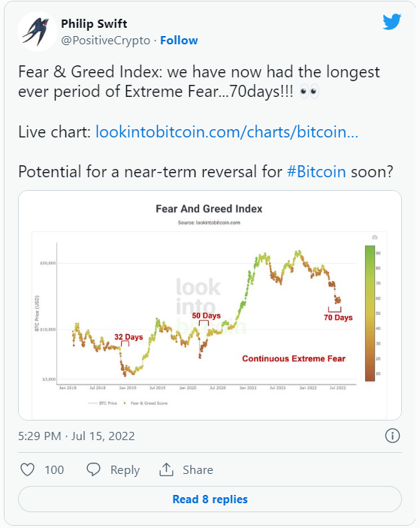Click the Reply text label
Image resolution: width=420 pixels, height=528 pixels.
click(125, 470)
